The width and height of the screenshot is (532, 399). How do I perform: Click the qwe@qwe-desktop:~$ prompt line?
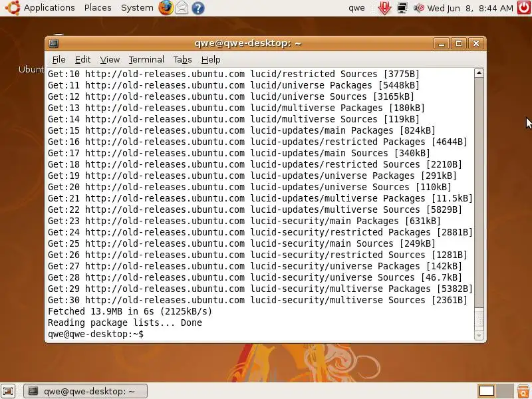coord(96,334)
